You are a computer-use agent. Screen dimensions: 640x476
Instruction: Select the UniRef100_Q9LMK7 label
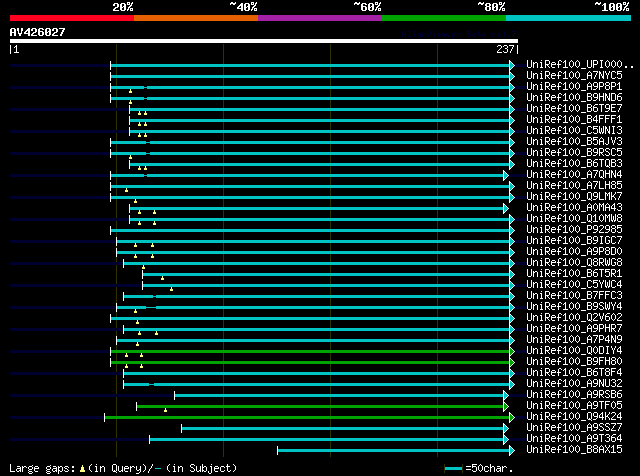pyautogui.click(x=574, y=197)
